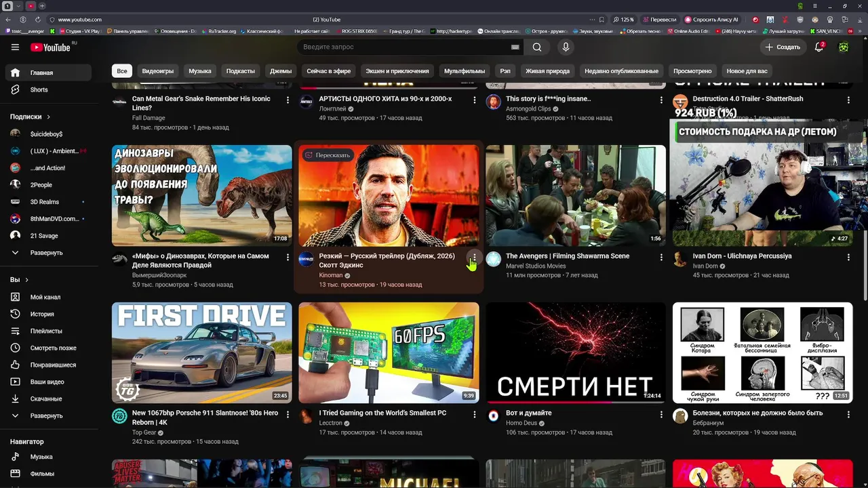Open Ваши видео in sidebar
This screenshot has width=868, height=488.
(48, 382)
